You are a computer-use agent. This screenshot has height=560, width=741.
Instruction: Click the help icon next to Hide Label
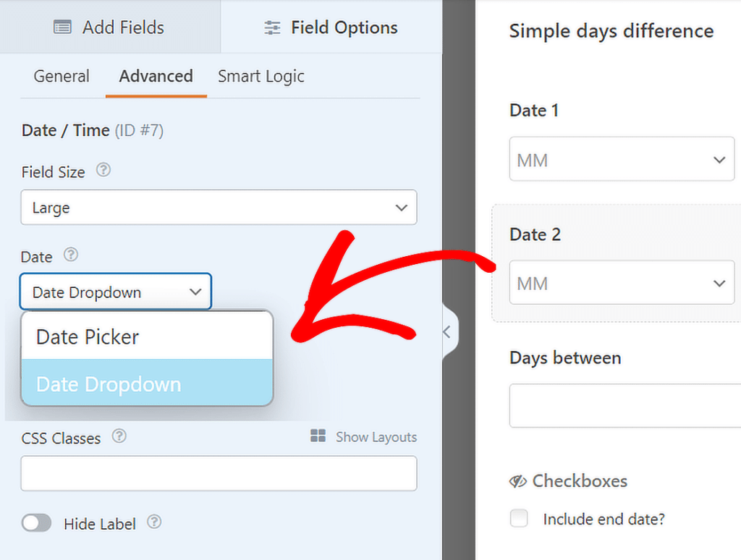(x=151, y=523)
